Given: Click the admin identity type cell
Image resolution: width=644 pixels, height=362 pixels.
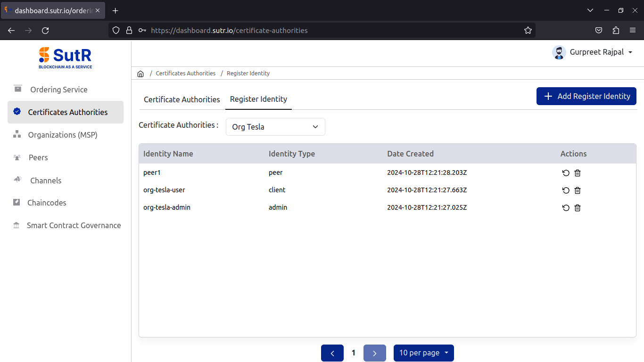Looking at the screenshot, I should 278,207.
